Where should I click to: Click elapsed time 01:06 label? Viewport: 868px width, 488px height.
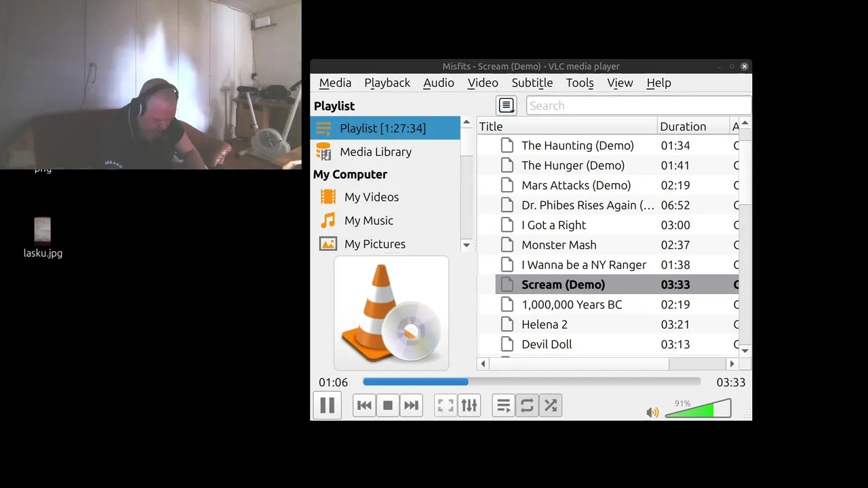pyautogui.click(x=333, y=382)
